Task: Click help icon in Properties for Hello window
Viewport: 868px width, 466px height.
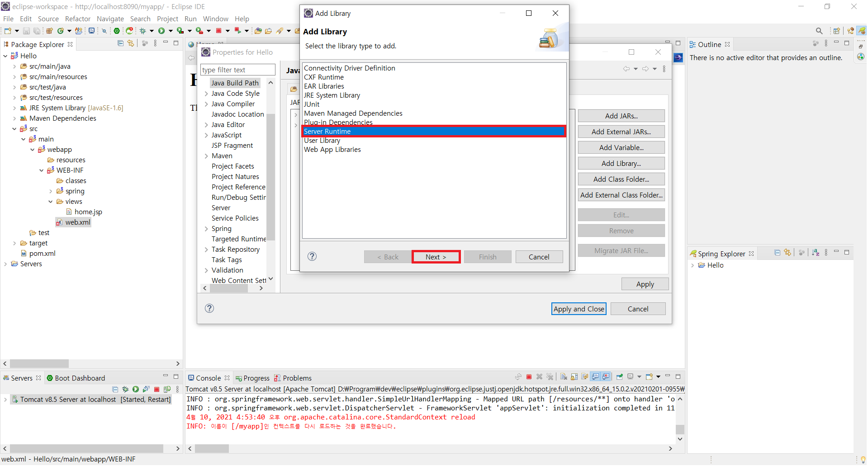Action: (x=209, y=309)
